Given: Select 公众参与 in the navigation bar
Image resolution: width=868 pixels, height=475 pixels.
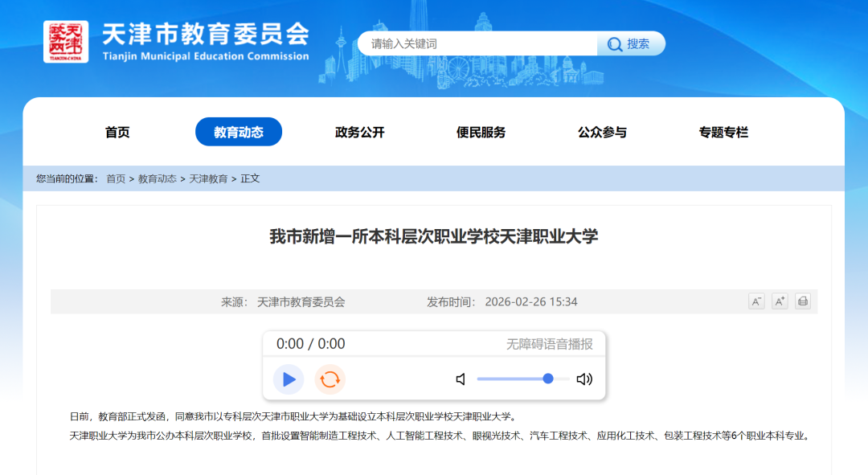Looking at the screenshot, I should (x=602, y=132).
